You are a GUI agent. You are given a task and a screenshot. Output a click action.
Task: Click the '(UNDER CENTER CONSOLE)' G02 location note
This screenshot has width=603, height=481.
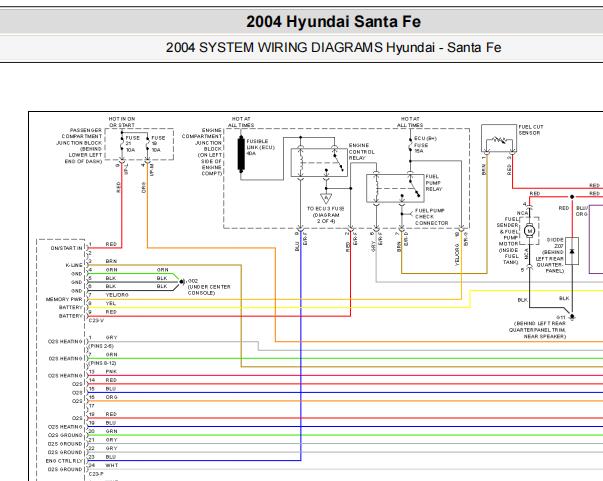(209, 290)
